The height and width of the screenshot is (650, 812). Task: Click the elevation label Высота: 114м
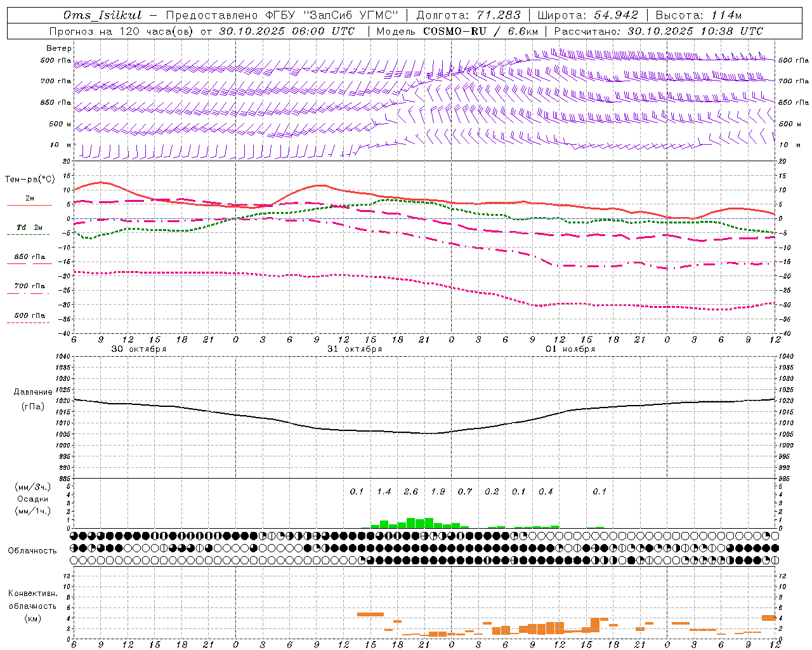point(698,15)
